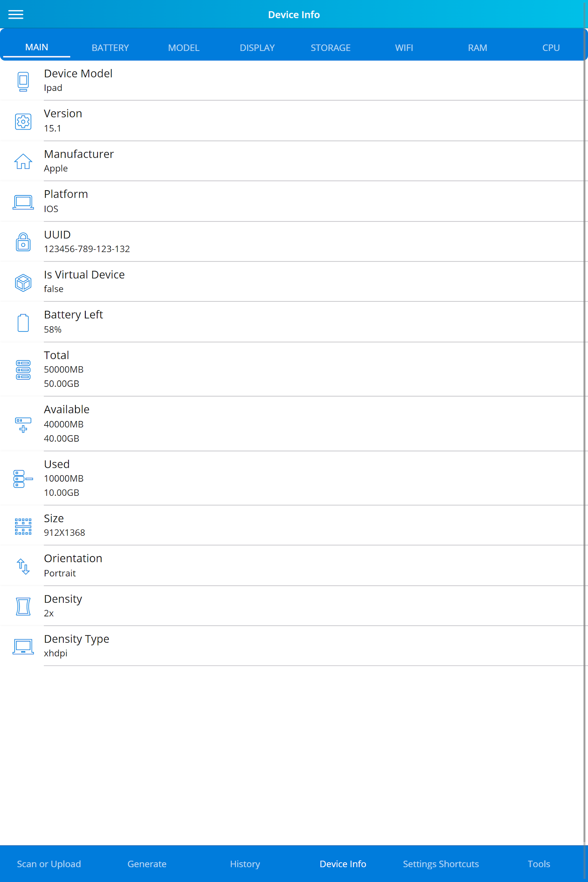Click the Battery Left battery icon
Image resolution: width=588 pixels, height=882 pixels.
[x=23, y=322]
